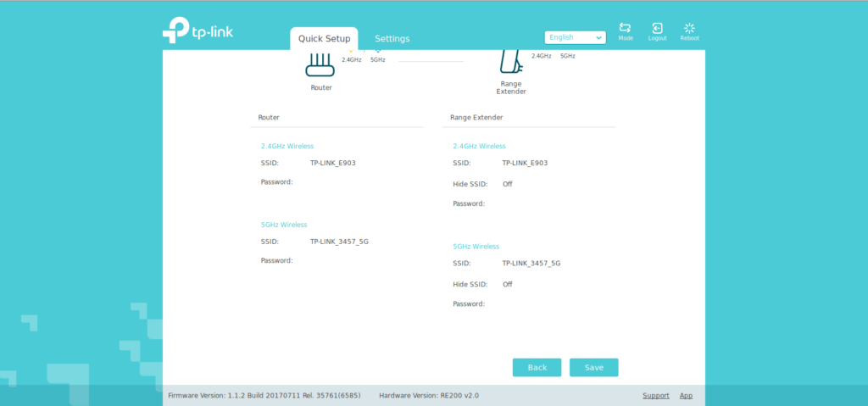Screen dimensions: 868x406
Task: Click the Mode switch icon
Action: pyautogui.click(x=626, y=29)
